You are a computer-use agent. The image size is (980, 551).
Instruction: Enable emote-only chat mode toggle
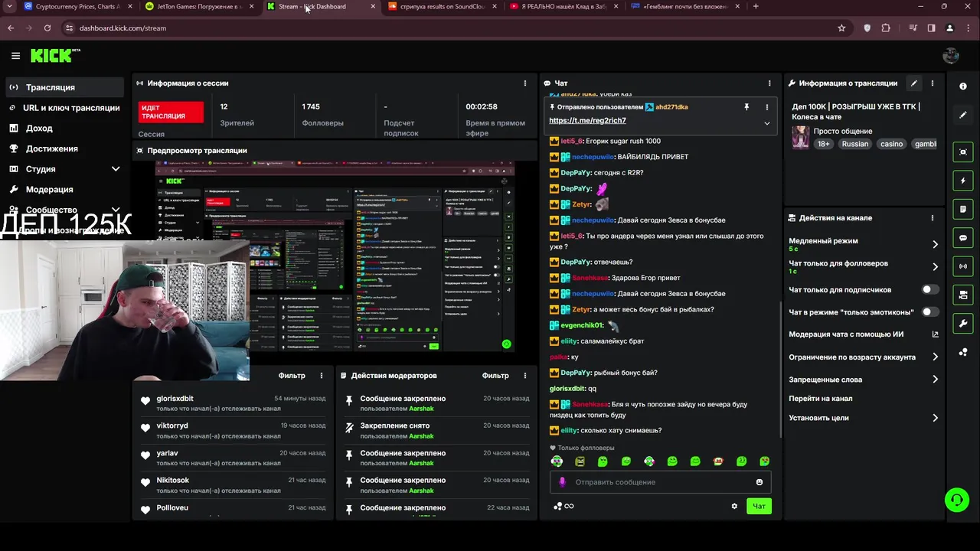pyautogui.click(x=930, y=312)
